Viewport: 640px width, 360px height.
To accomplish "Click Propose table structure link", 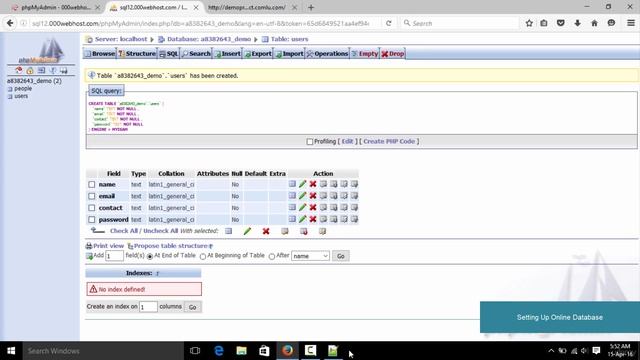I will [x=171, y=246].
